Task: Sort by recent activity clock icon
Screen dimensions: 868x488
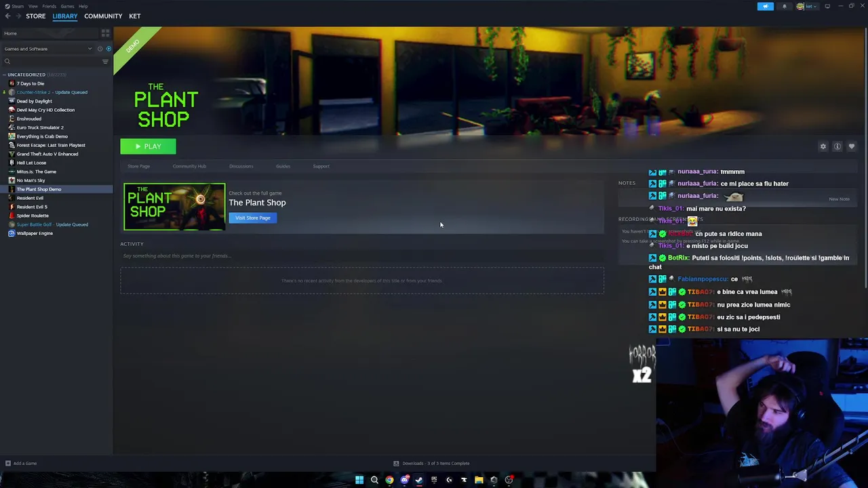Action: point(100,49)
